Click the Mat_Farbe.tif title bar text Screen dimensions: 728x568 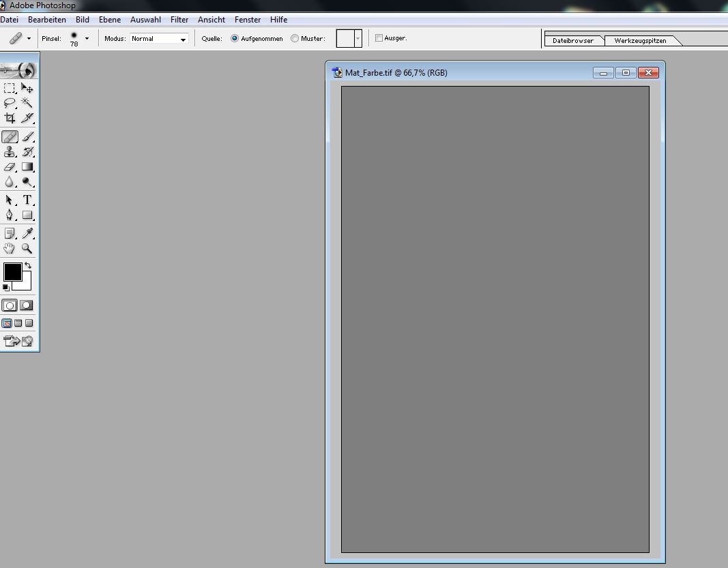pos(396,73)
